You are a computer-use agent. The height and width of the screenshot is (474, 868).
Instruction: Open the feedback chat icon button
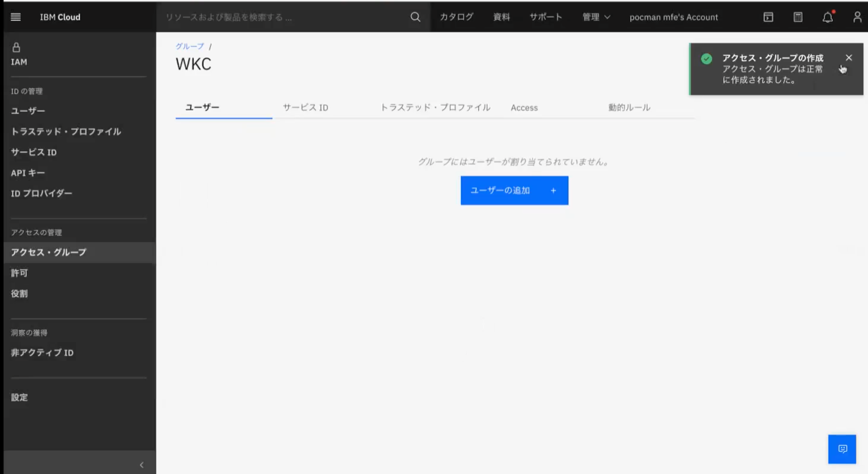[842, 449]
